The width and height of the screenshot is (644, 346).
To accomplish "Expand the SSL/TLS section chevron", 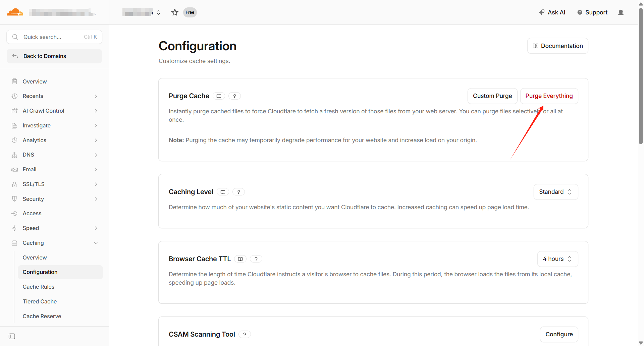I will pyautogui.click(x=96, y=184).
